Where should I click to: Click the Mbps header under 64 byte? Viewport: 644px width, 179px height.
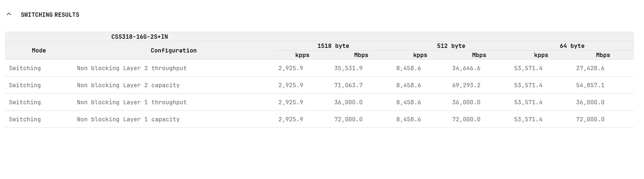603,55
